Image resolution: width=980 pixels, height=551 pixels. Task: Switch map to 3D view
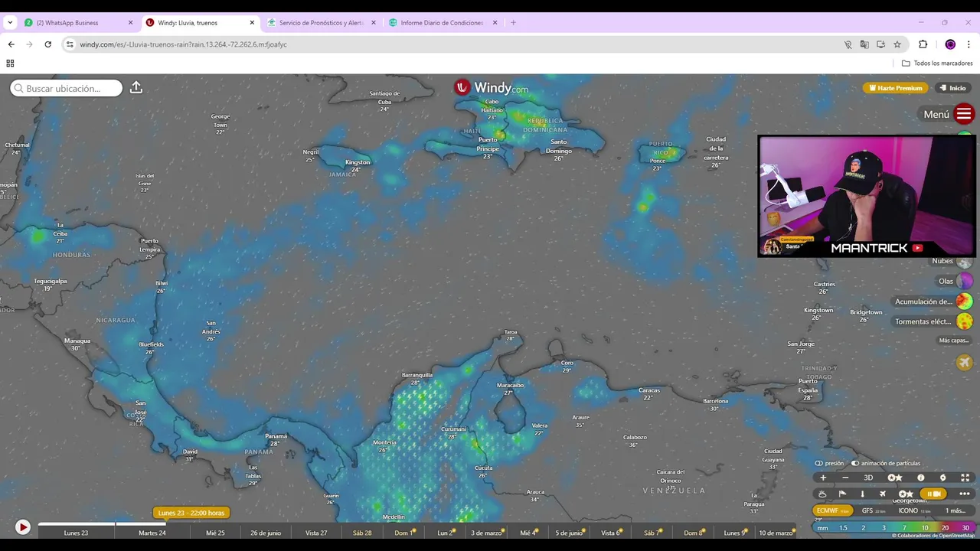(x=868, y=478)
